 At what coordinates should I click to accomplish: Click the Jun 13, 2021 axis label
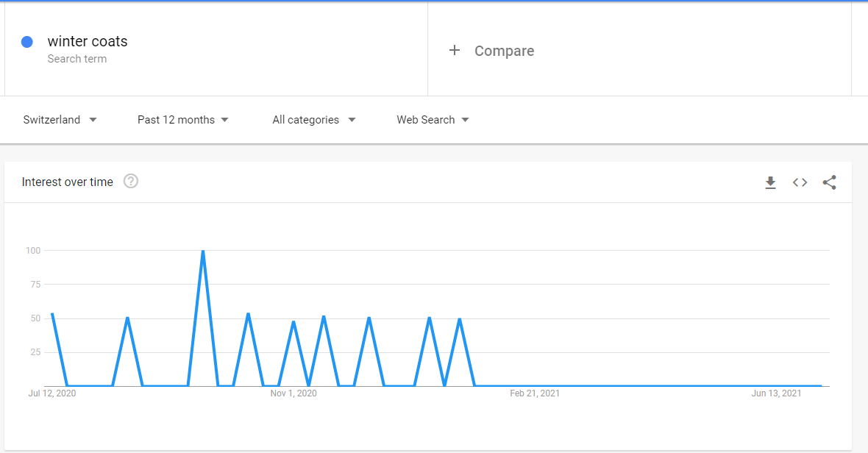point(776,393)
